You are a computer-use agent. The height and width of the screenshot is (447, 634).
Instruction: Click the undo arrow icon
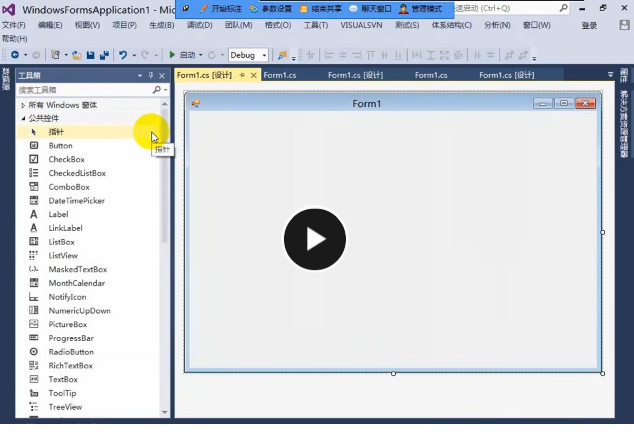pyautogui.click(x=123, y=55)
